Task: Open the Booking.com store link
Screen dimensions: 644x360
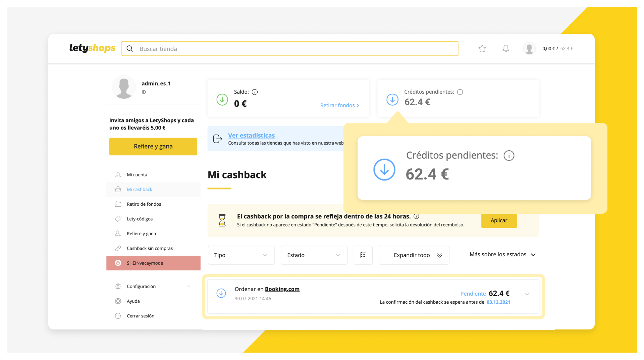Action: coord(282,289)
